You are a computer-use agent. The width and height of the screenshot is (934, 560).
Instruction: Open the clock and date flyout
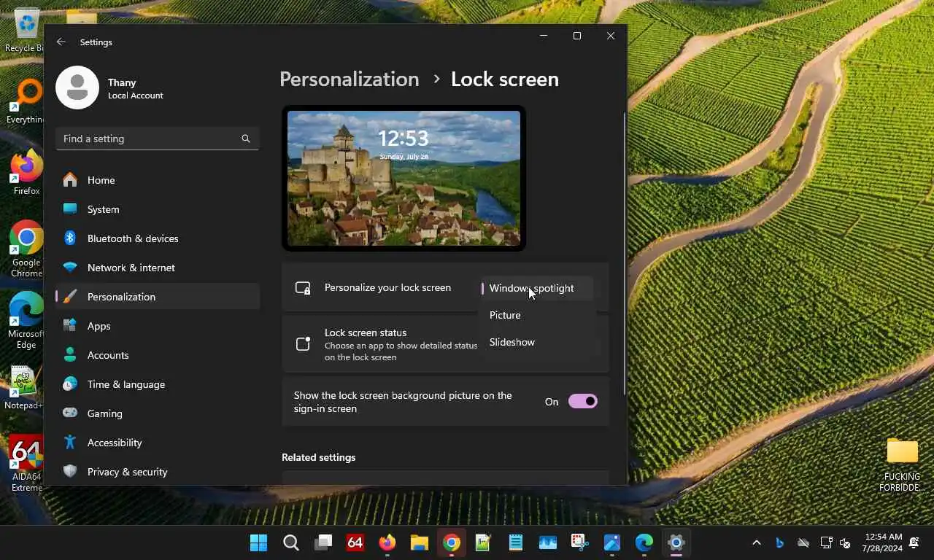(x=882, y=542)
